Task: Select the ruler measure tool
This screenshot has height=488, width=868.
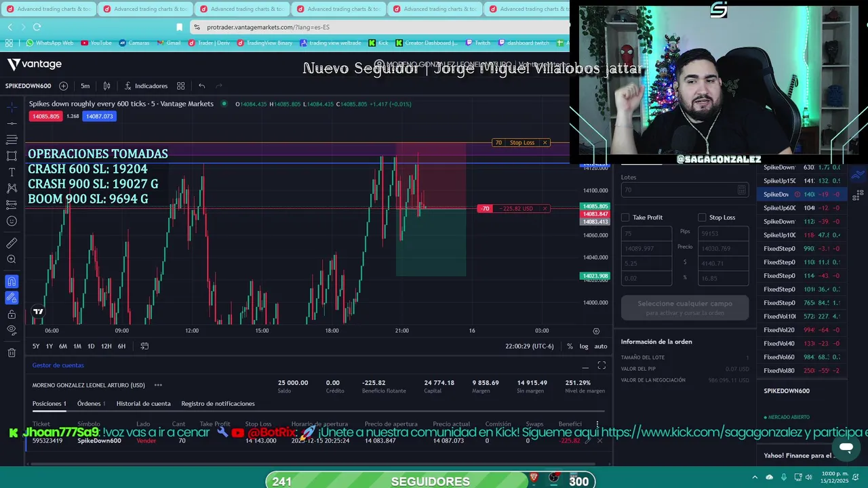Action: (12, 243)
